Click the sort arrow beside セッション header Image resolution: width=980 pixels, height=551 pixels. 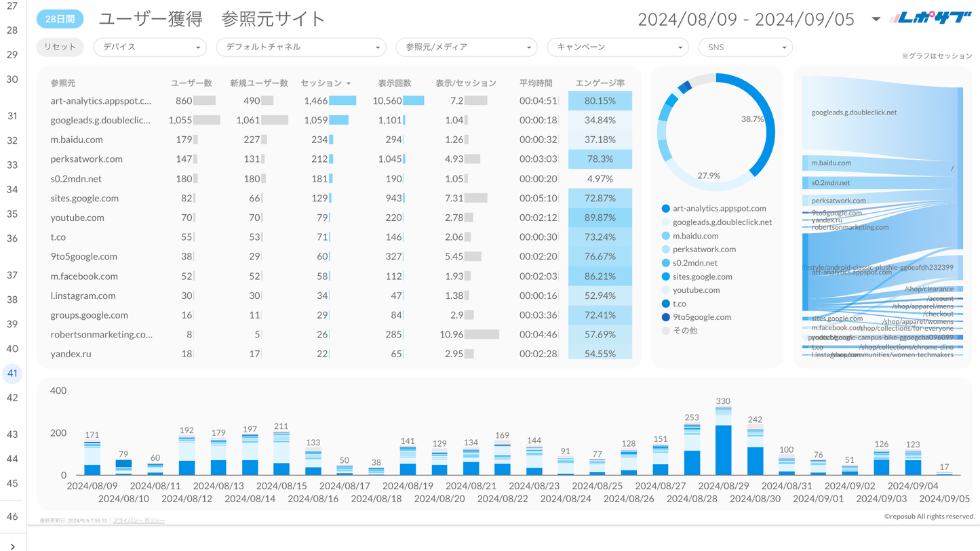point(349,83)
